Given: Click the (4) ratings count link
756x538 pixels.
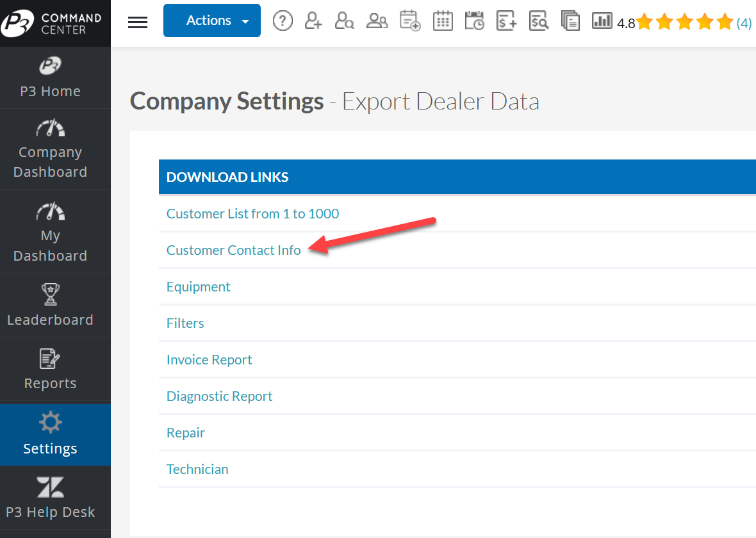Looking at the screenshot, I should tap(744, 24).
